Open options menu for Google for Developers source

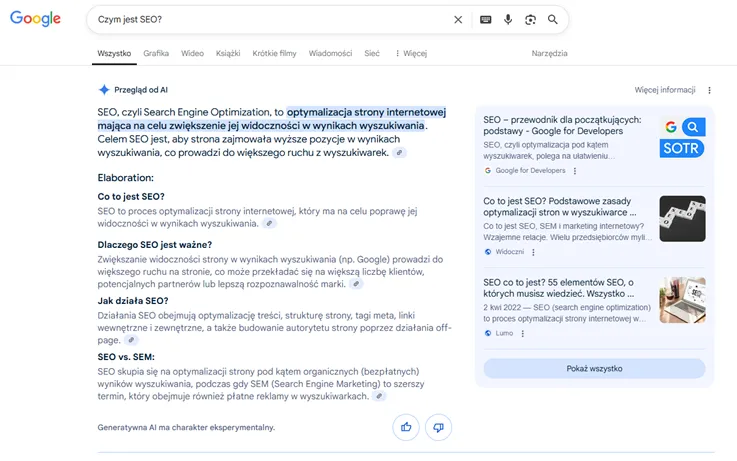tap(575, 171)
